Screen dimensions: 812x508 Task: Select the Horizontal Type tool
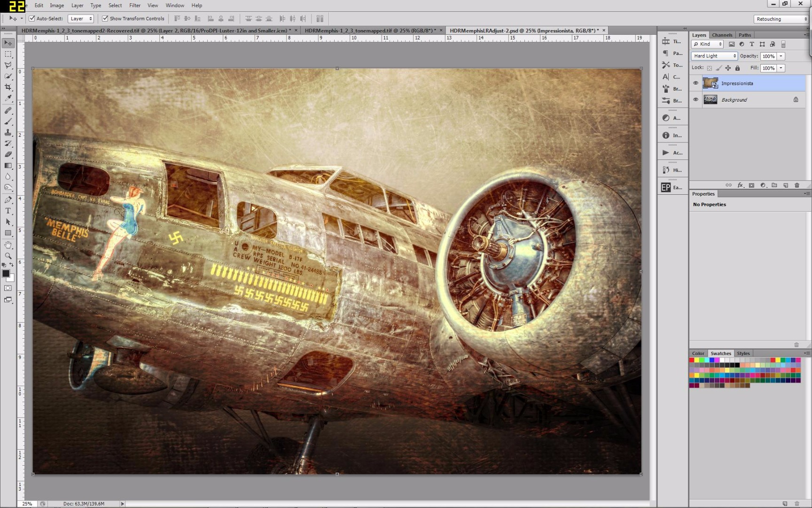(x=8, y=211)
